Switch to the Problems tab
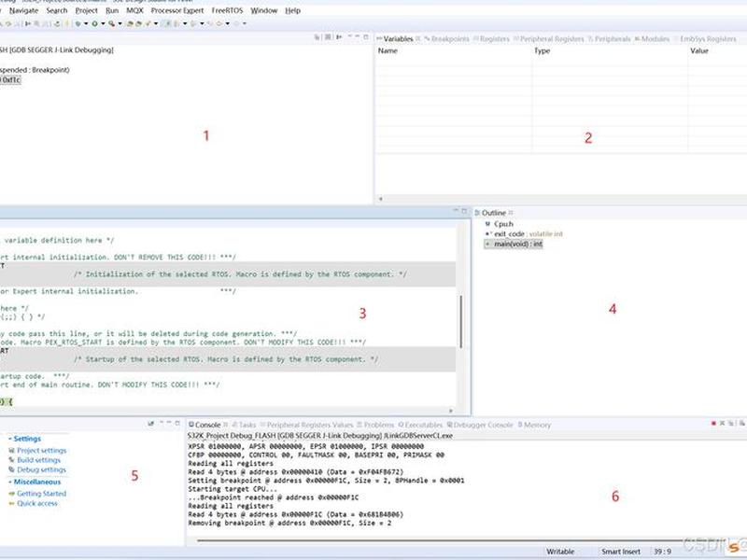747x560 pixels. click(375, 425)
